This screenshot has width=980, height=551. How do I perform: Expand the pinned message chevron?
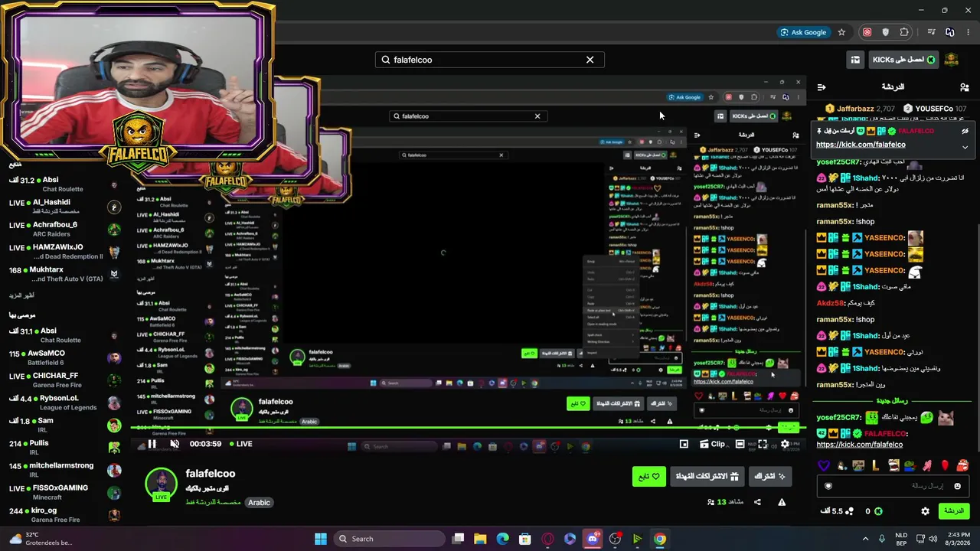point(965,147)
